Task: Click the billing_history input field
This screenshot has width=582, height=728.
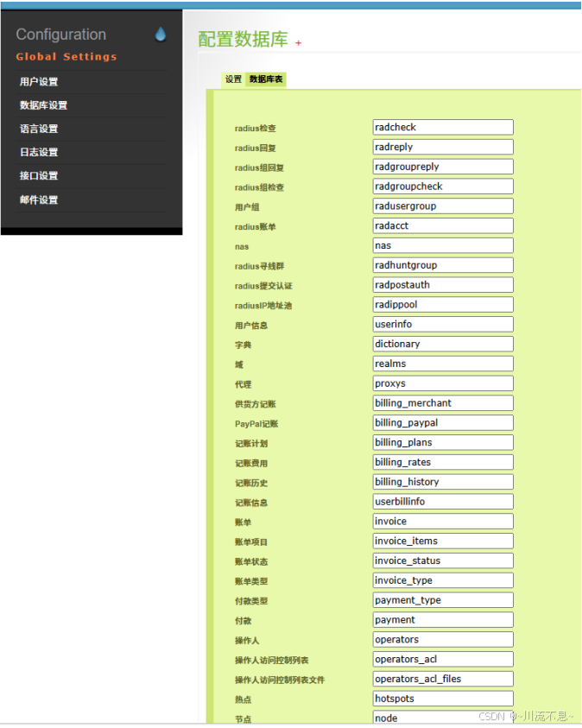Action: tap(443, 482)
